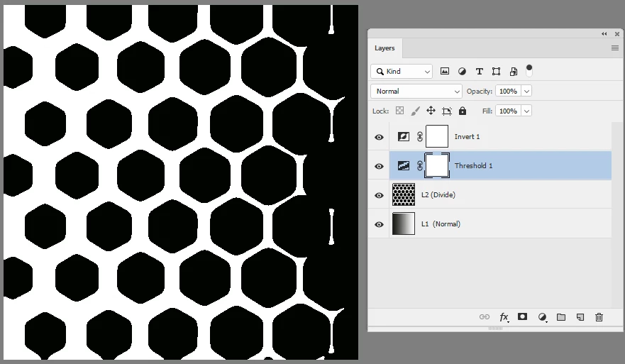Click link icon on Invert 1 layer
This screenshot has width=625, height=364.
[x=420, y=137]
